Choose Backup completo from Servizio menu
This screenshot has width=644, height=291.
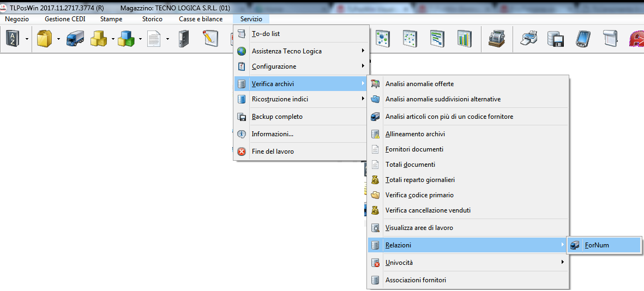coord(277,117)
